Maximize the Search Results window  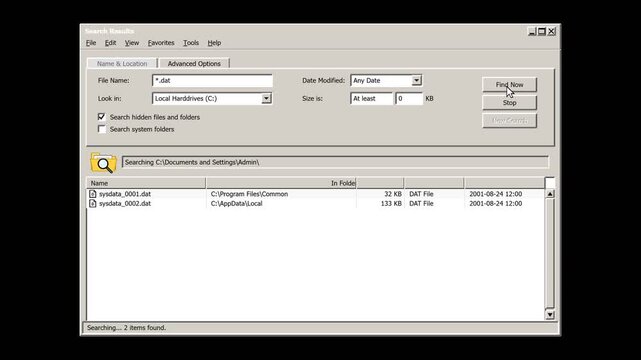coord(542,31)
